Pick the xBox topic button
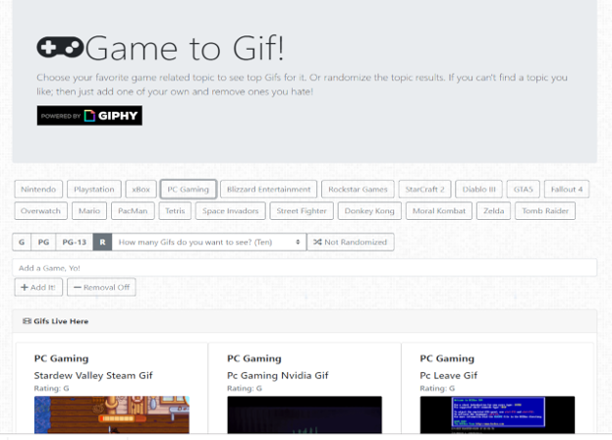612x440 pixels. (141, 189)
